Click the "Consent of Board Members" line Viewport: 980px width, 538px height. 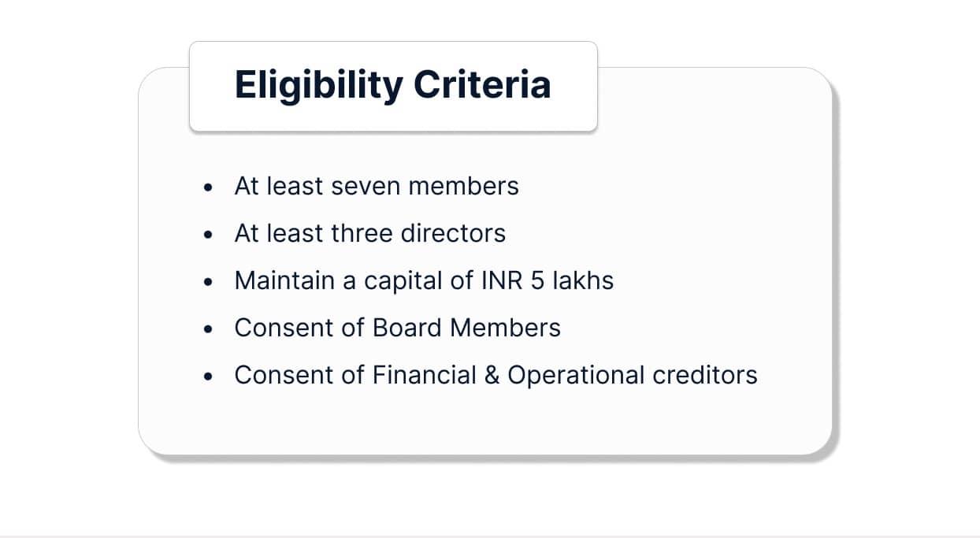pos(397,328)
